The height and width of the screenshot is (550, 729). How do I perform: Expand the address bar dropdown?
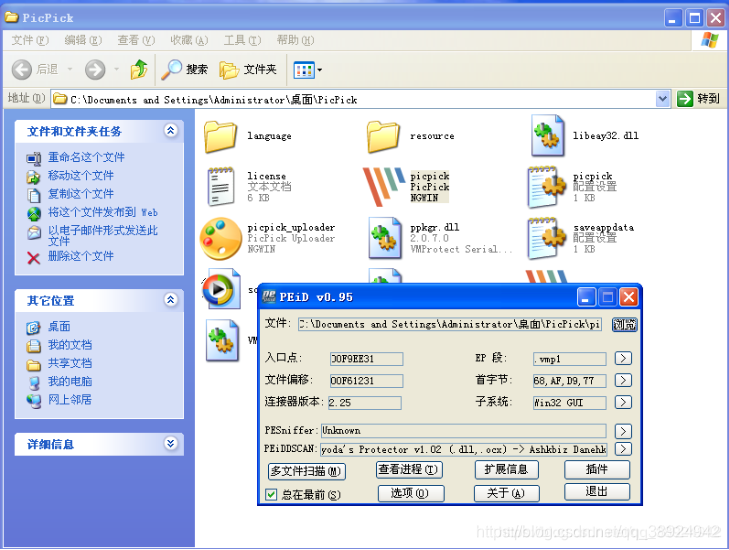click(x=663, y=99)
